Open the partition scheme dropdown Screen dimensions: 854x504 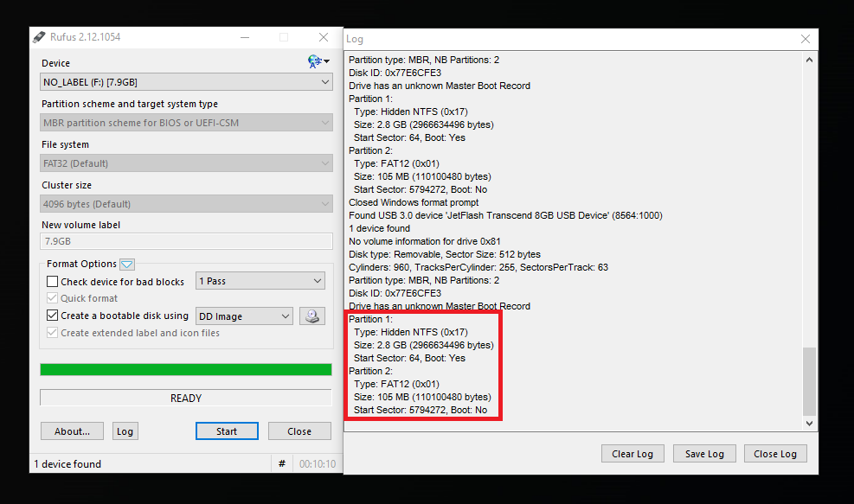point(186,123)
